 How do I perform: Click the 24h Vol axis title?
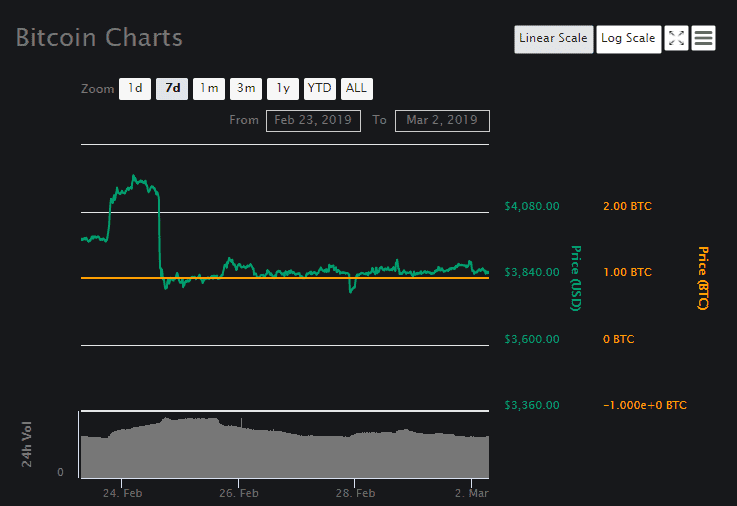(x=27, y=444)
